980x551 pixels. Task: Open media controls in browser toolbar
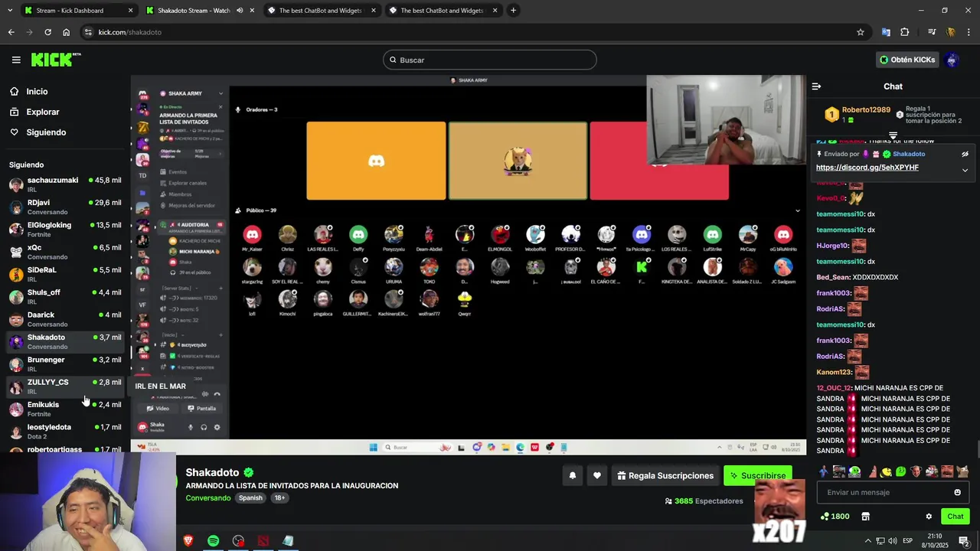pyautogui.click(x=932, y=32)
